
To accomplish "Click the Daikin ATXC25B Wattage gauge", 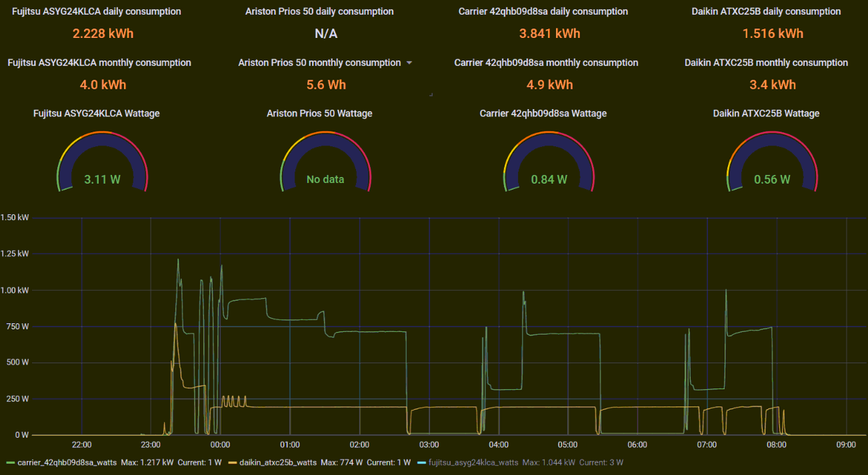I will point(772,163).
